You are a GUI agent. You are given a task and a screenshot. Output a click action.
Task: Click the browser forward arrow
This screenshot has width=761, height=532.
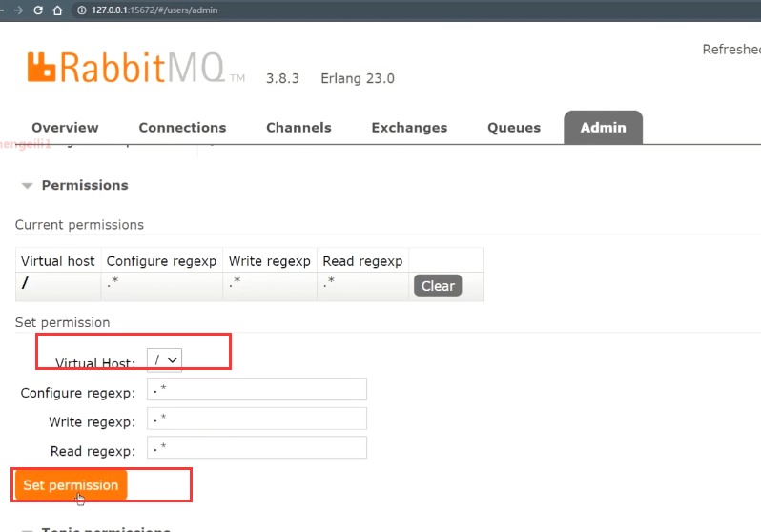(18, 10)
